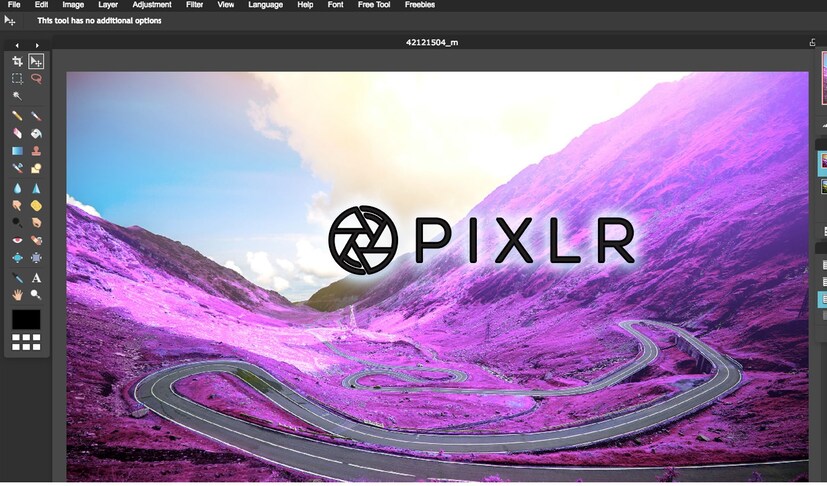This screenshot has height=486, width=827.
Task: Open the black foreground color swatch
Action: 26,319
